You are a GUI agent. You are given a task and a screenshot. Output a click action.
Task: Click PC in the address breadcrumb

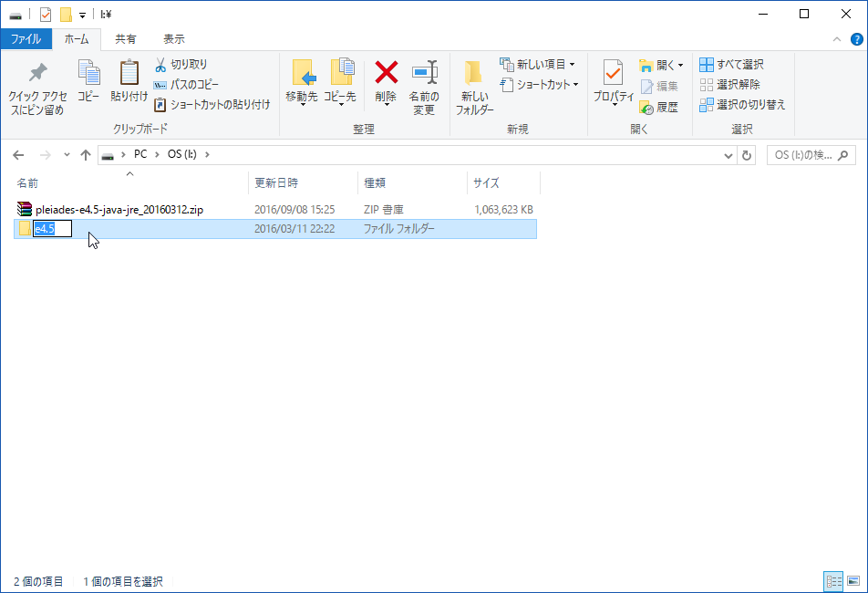tap(140, 154)
